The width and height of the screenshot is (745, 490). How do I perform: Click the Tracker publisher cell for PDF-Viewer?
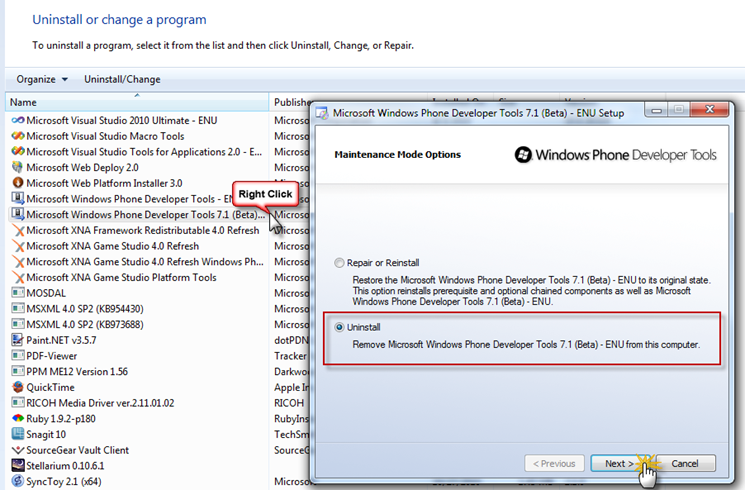coord(290,356)
